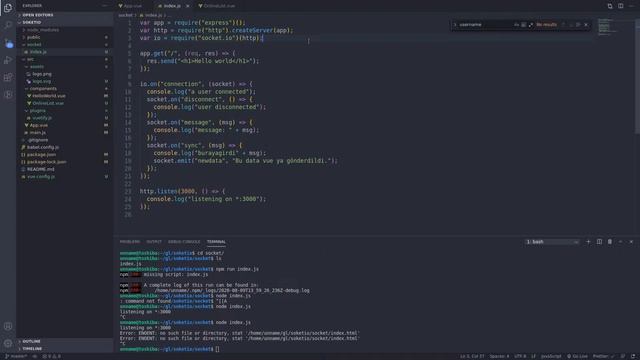640x360 pixels.
Task: Click the git branch indicator in status bar
Action: (16, 356)
